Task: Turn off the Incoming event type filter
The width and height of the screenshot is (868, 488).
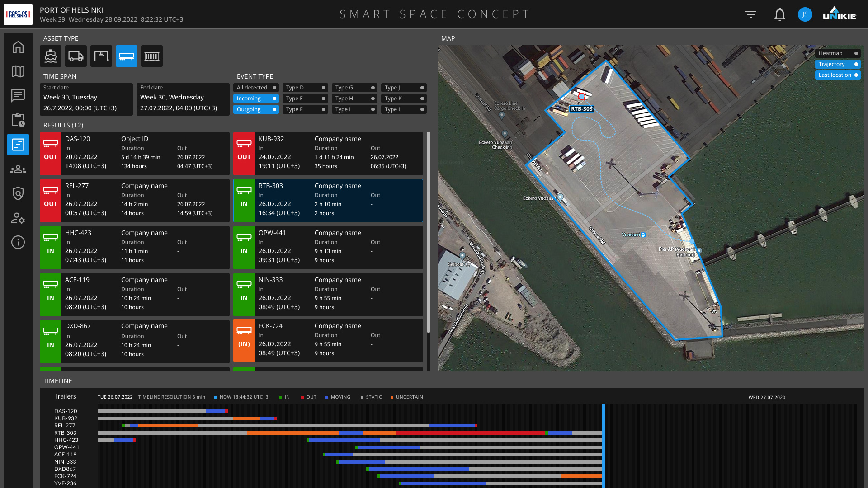Action: pyautogui.click(x=256, y=99)
